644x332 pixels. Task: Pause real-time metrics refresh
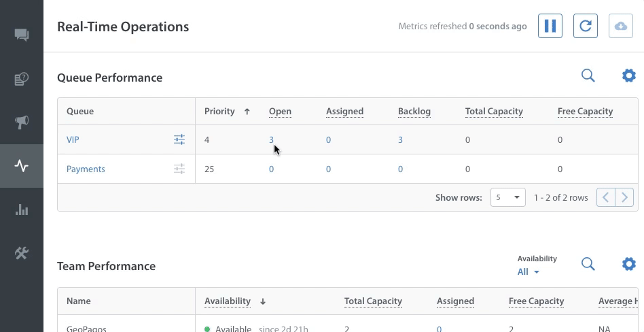pyautogui.click(x=550, y=27)
